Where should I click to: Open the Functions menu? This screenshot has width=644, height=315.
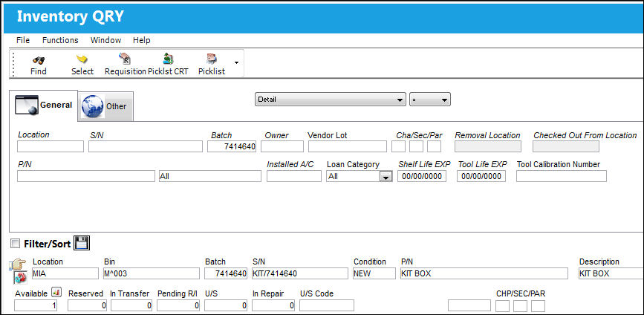pos(60,40)
